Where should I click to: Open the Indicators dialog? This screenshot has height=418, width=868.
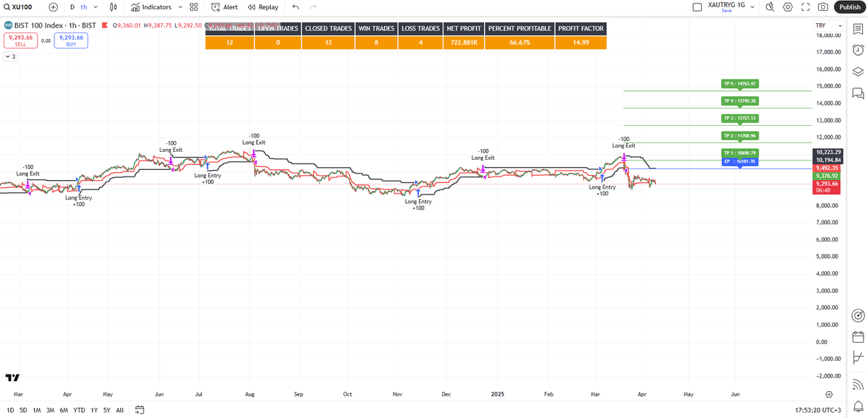tap(152, 7)
